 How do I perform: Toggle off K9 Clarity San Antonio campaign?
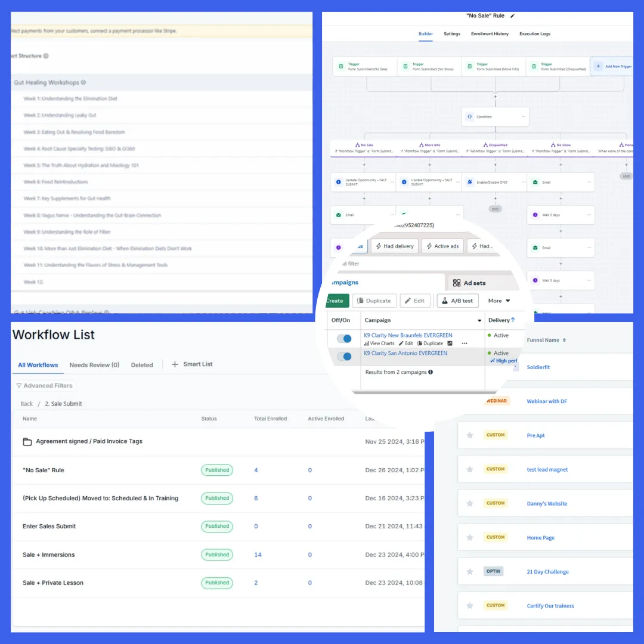click(344, 357)
